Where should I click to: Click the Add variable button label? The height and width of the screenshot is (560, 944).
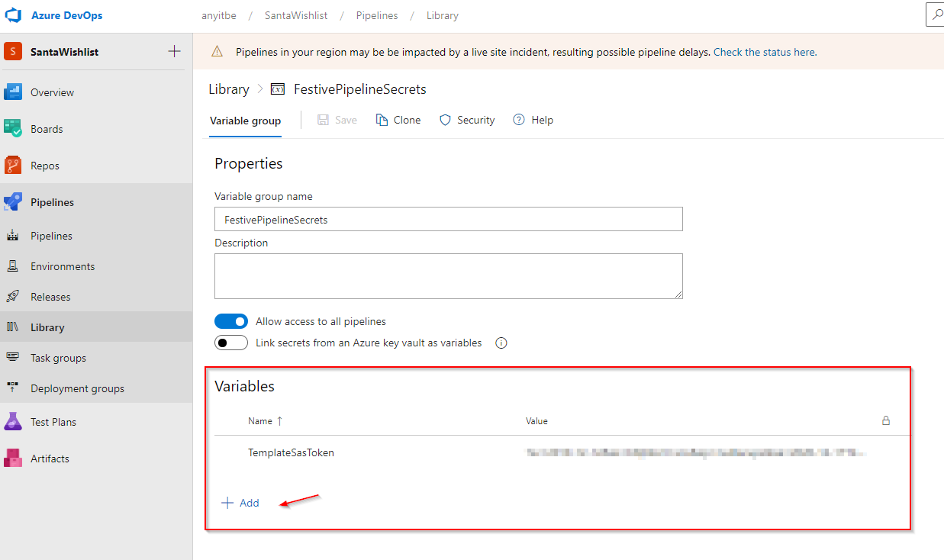pyautogui.click(x=250, y=503)
